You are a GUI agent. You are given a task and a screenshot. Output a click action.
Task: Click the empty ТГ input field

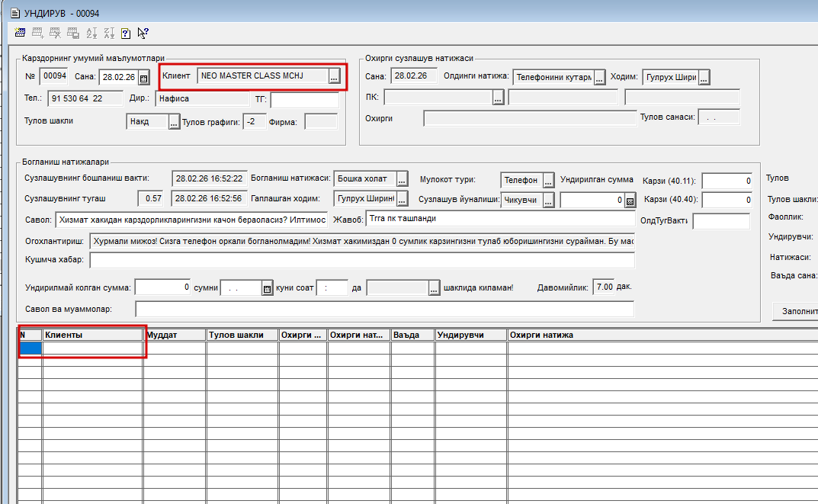[305, 99]
